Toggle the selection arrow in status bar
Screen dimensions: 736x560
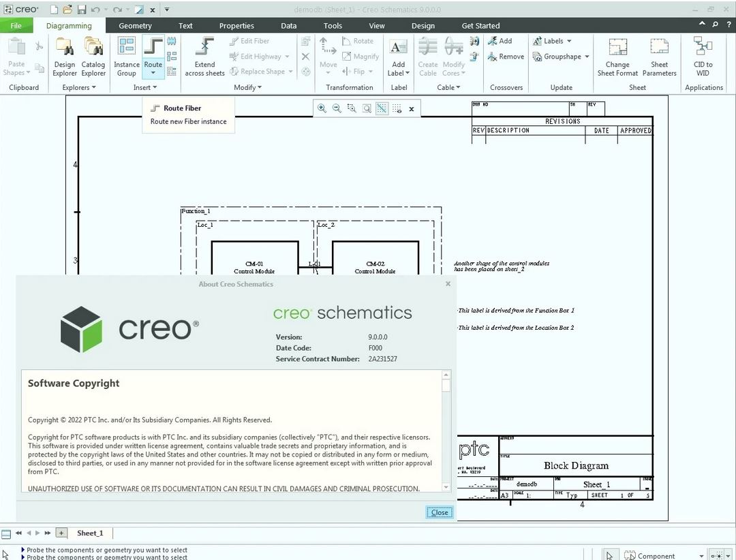pos(610,555)
